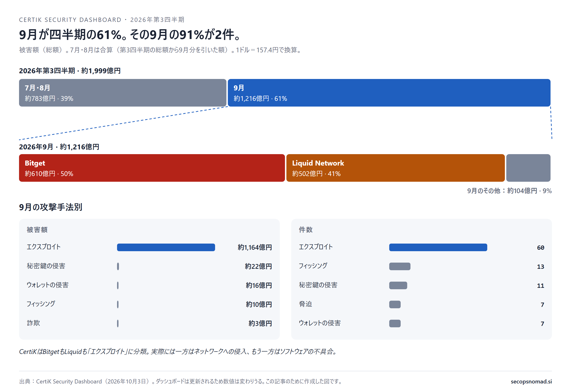The width and height of the screenshot is (571, 392).
Task: Click 秘密鍵の侵害 label in 被害額 panel
Action: point(46,266)
